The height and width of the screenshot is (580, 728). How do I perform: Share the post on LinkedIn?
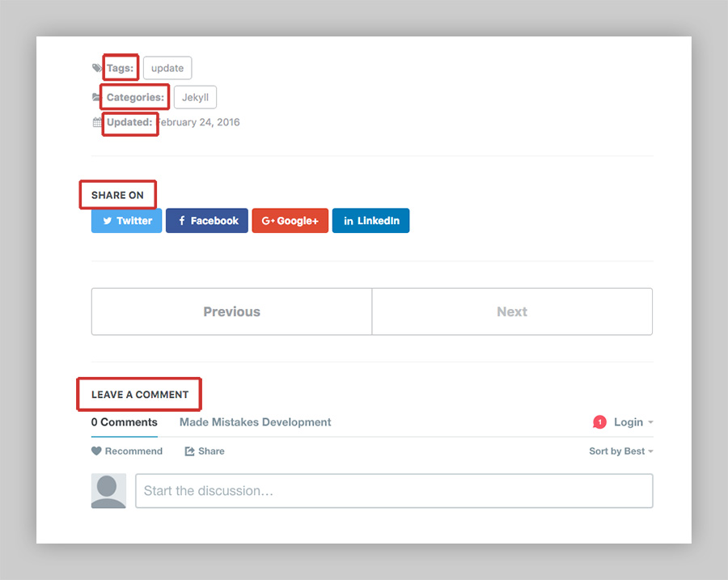pyautogui.click(x=370, y=221)
